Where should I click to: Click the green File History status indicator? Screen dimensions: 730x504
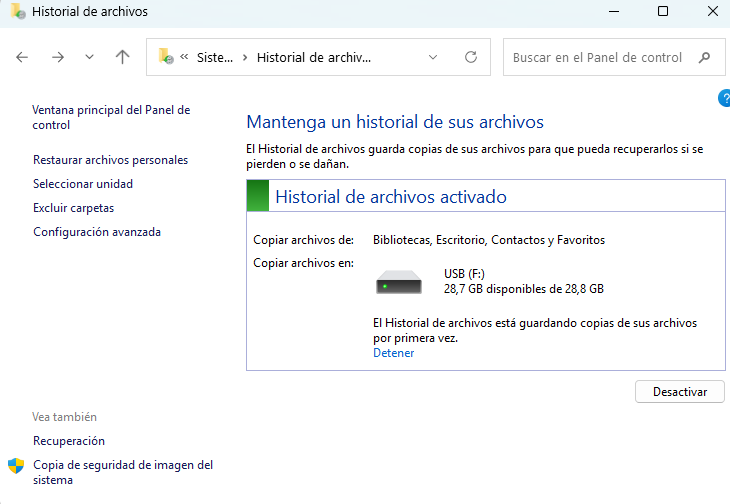257,195
